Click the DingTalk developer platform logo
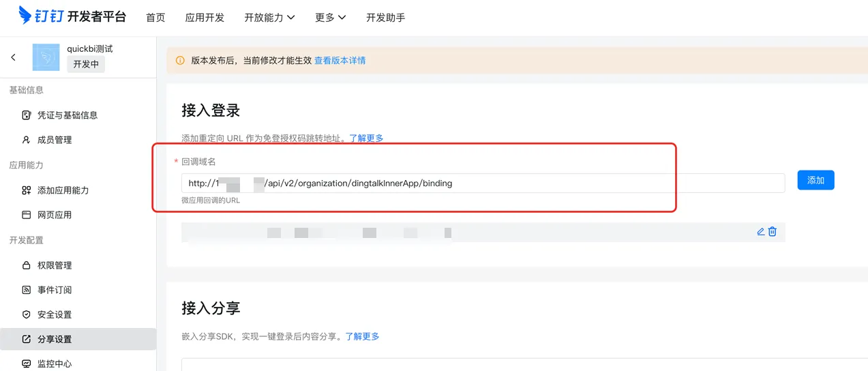This screenshot has height=371, width=868. click(x=72, y=16)
